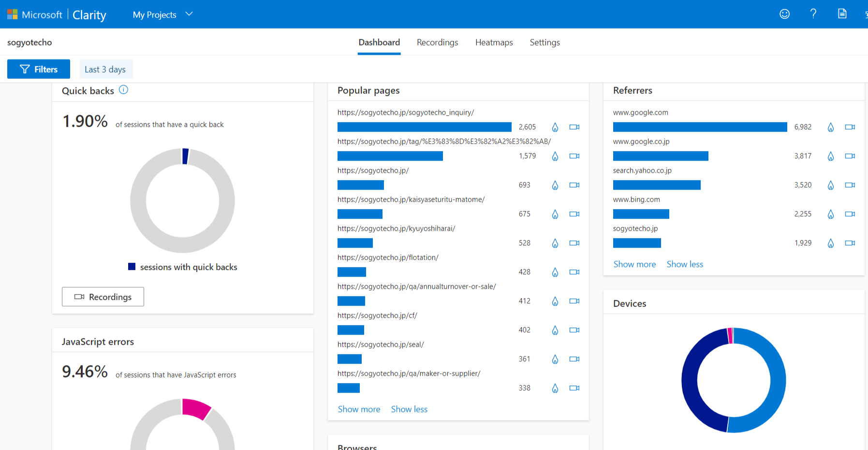This screenshot has width=868, height=450.
Task: Open the Last 3 days date filter
Action: coord(105,69)
